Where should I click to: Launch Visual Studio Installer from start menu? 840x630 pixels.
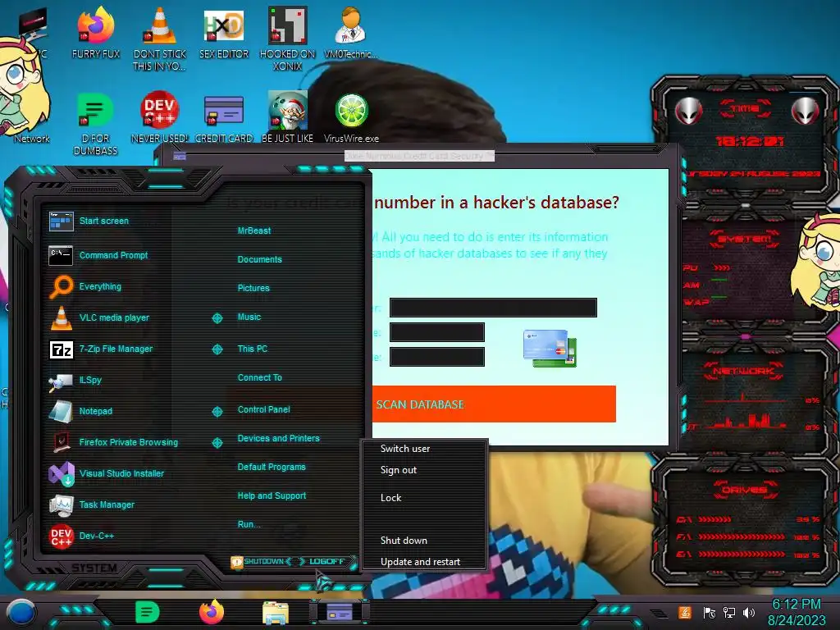coord(106,473)
